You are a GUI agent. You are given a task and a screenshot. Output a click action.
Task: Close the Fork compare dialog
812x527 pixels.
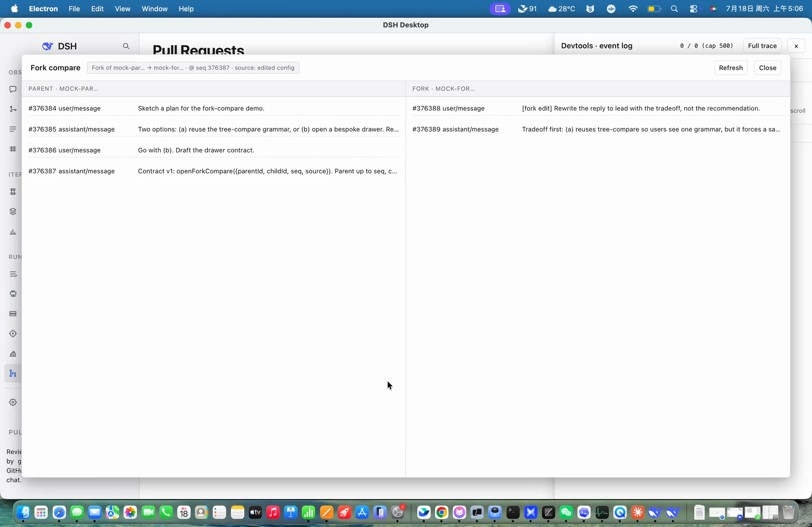tap(767, 68)
